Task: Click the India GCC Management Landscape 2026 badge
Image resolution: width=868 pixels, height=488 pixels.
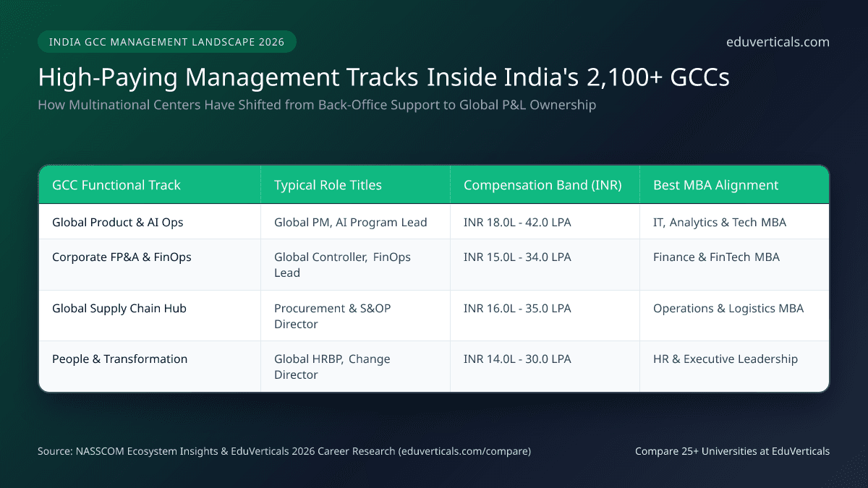Action: (167, 42)
